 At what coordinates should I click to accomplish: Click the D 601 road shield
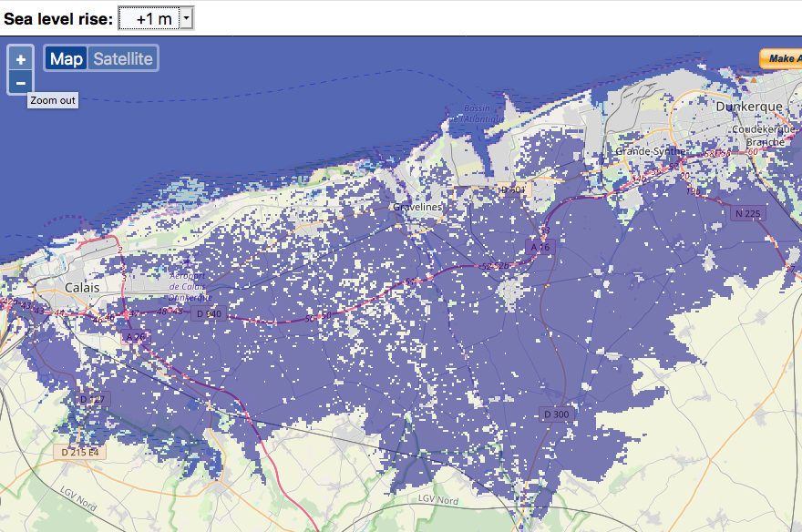513,189
